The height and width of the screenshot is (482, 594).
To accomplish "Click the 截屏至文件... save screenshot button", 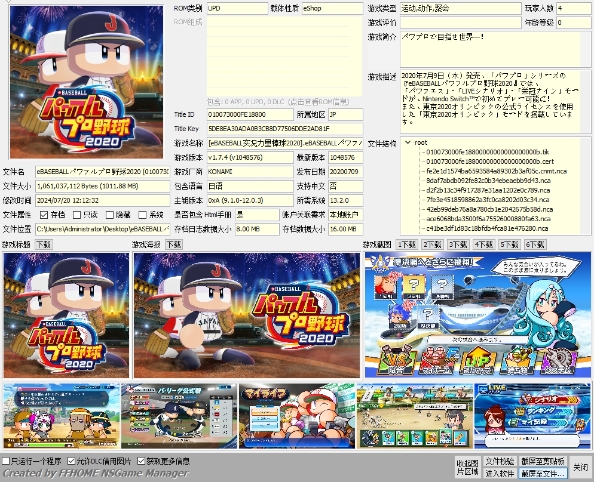I will point(543,473).
